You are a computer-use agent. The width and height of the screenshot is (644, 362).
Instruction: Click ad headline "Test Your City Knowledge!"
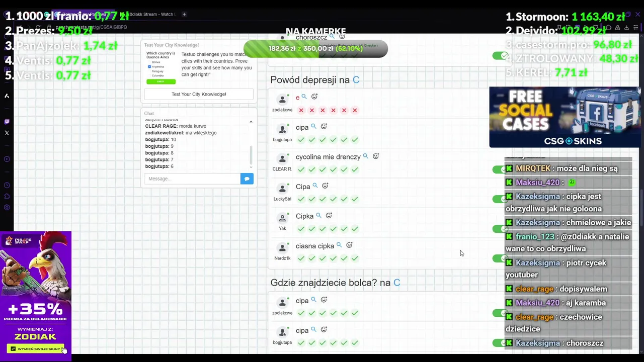coord(172,45)
